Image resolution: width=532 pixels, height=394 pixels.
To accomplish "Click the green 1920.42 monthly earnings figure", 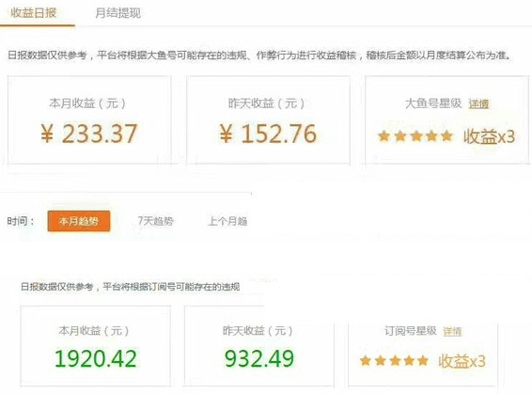I will 96,358.
